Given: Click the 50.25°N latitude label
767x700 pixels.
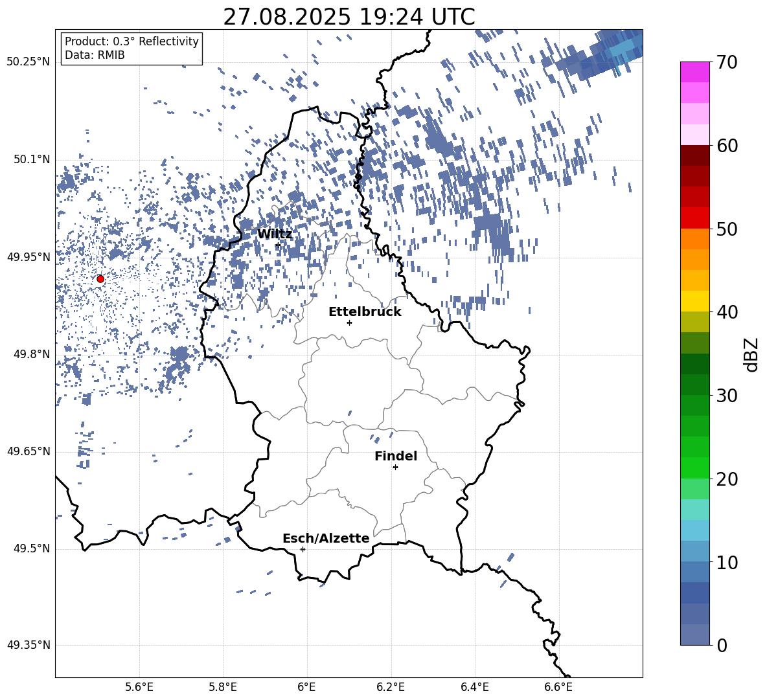Looking at the screenshot, I should (x=29, y=62).
